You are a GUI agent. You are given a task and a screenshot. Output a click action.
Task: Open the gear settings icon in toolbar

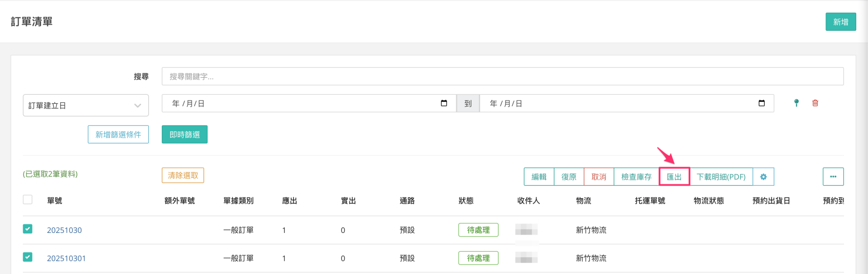[x=763, y=177]
